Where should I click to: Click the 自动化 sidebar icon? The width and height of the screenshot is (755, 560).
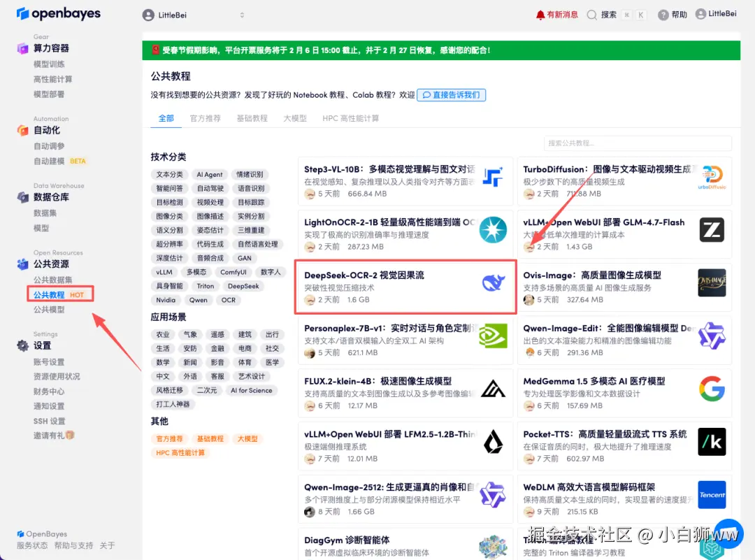coord(22,130)
